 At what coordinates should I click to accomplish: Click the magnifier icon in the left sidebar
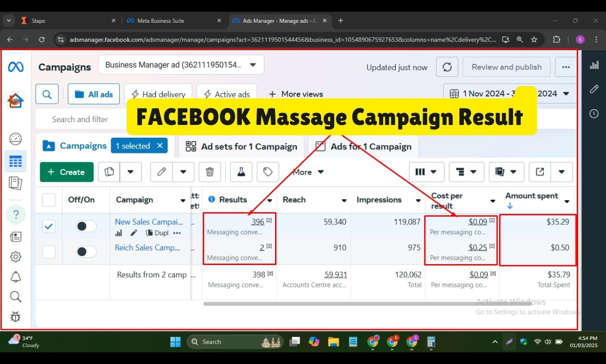pos(16,297)
